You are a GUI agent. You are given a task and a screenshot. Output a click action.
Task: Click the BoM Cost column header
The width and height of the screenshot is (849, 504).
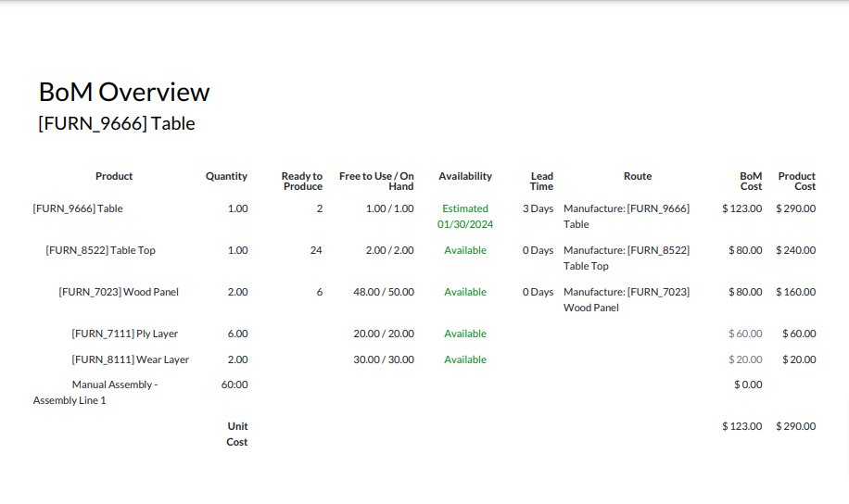coord(751,181)
